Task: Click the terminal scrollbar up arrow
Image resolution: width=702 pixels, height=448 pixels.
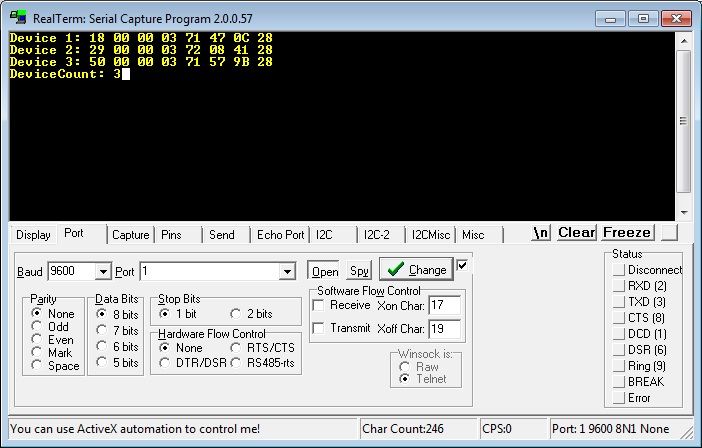Action: [x=684, y=41]
